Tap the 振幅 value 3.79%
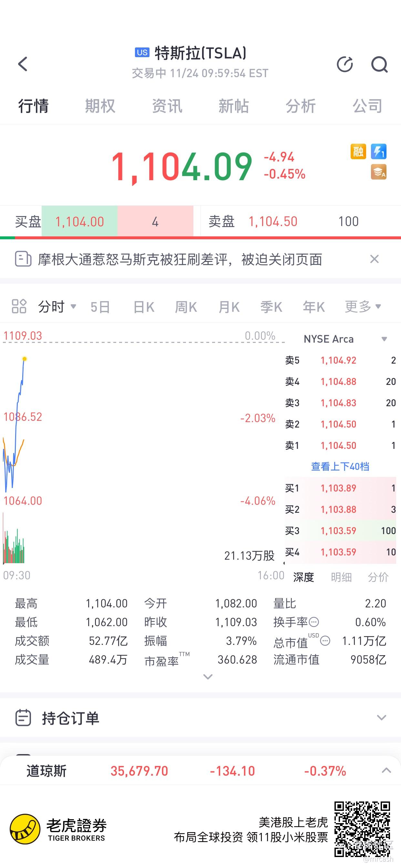 241,641
